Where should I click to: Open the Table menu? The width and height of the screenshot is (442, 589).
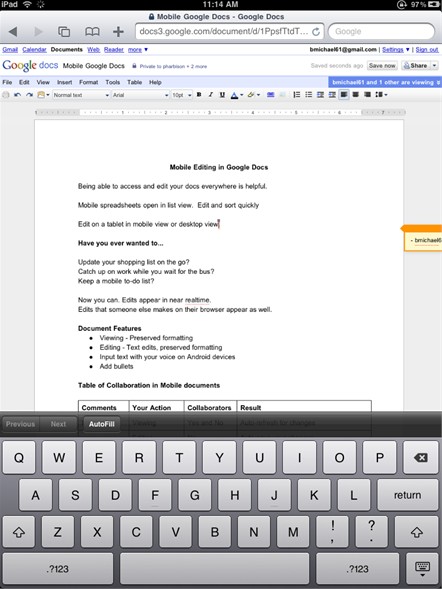click(134, 82)
